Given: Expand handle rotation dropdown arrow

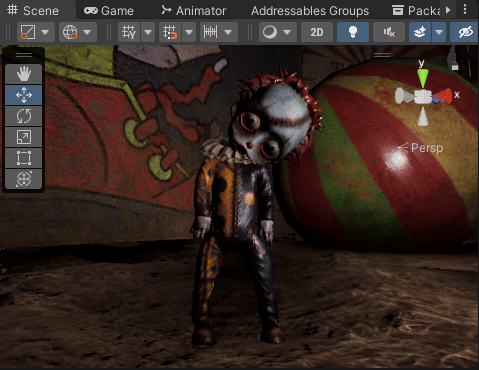Looking at the screenshot, I should pyautogui.click(x=88, y=32).
